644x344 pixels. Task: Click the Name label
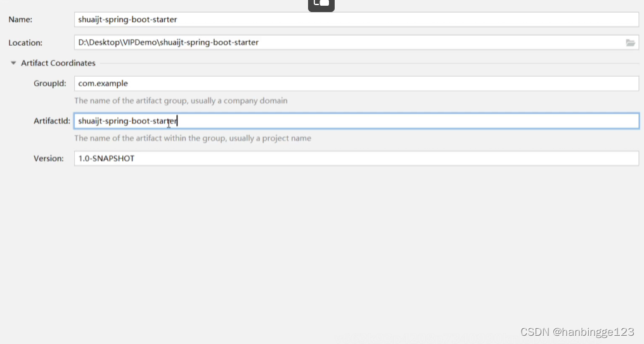(x=20, y=20)
